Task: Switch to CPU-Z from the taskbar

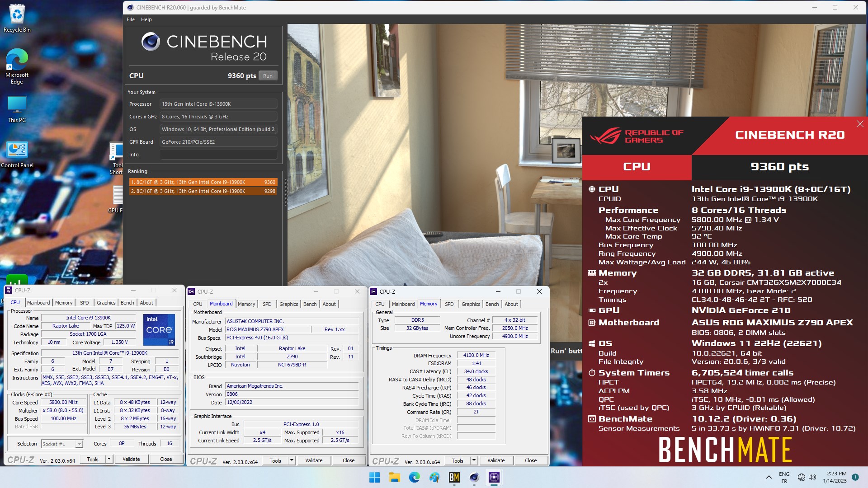Action: click(494, 477)
